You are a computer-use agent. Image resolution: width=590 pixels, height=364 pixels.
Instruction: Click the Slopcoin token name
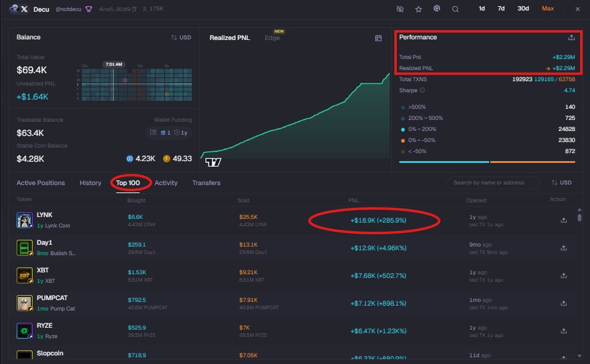point(50,353)
